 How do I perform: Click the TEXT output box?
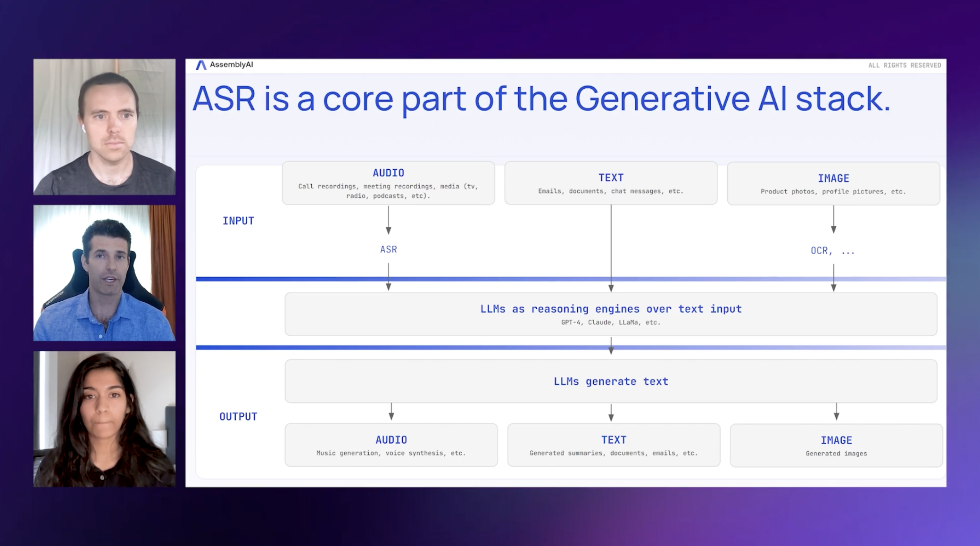(x=614, y=445)
